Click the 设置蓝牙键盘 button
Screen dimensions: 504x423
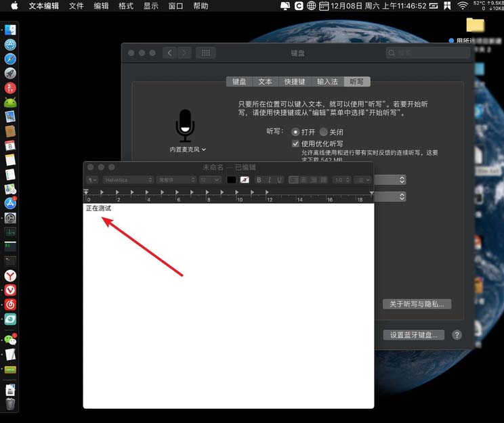pos(413,335)
